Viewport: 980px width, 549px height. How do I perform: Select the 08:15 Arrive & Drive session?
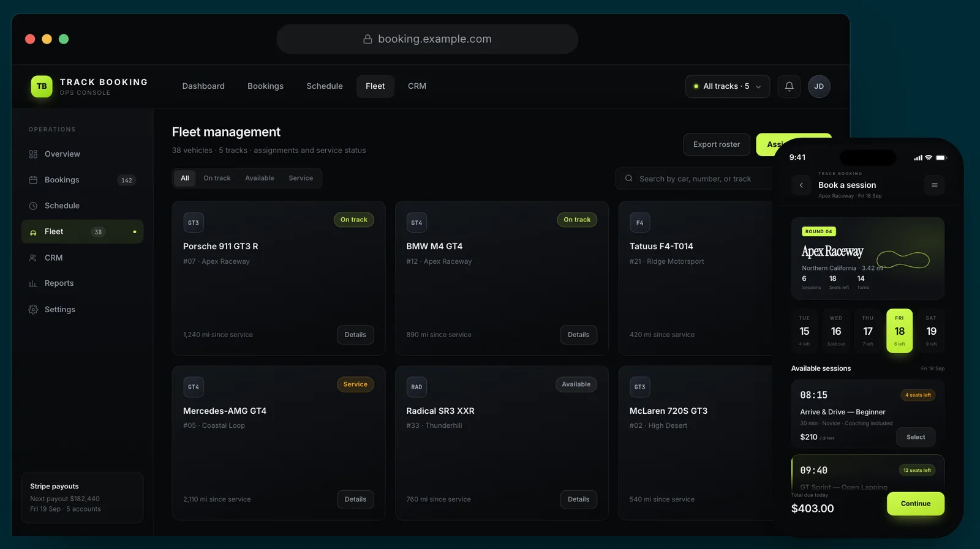pos(916,437)
